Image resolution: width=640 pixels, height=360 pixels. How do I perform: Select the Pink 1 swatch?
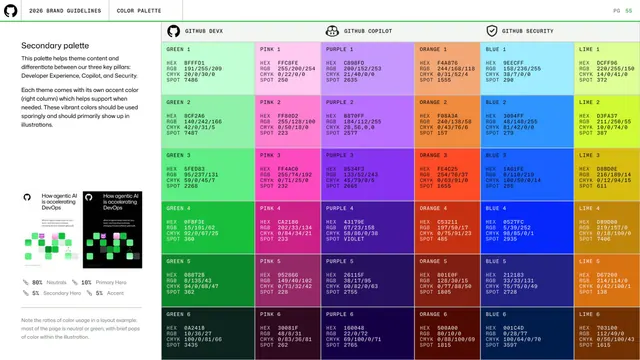pyautogui.click(x=288, y=68)
